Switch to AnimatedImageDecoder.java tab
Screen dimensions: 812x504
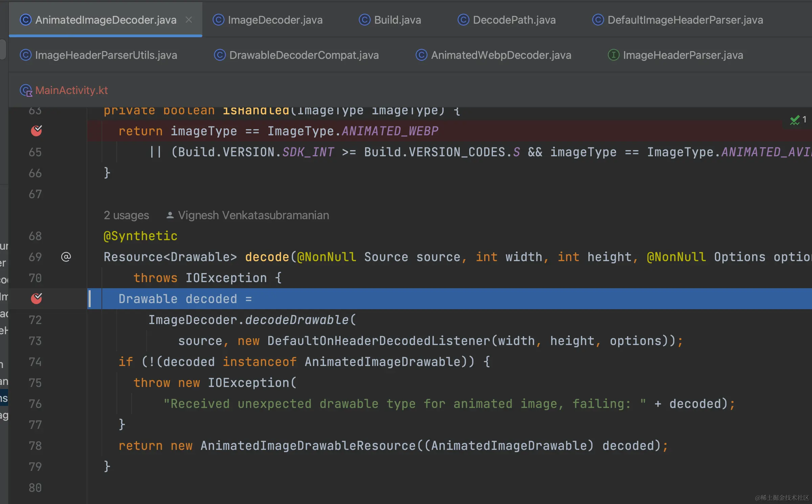click(x=106, y=20)
